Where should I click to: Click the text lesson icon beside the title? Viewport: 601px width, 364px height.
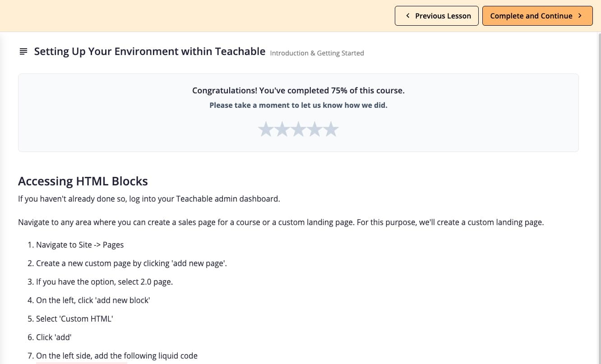[23, 52]
